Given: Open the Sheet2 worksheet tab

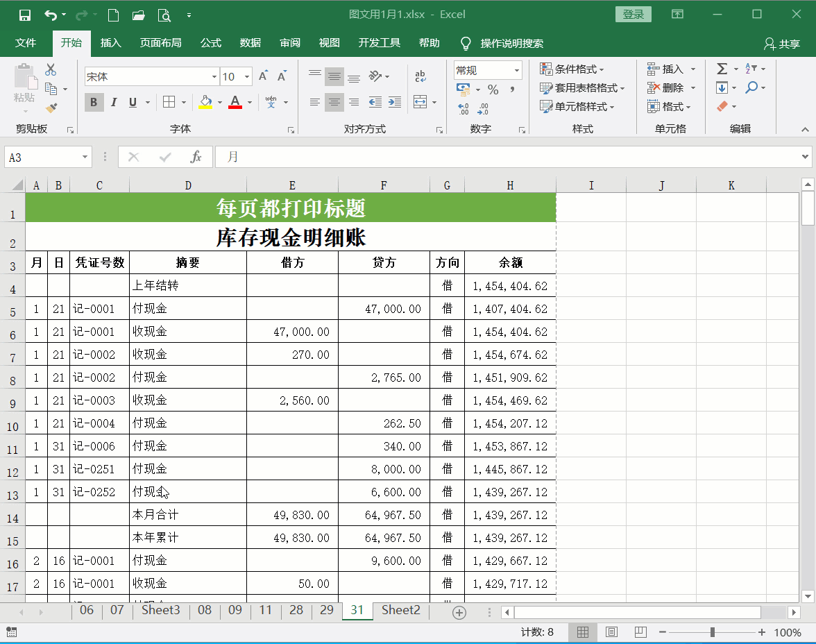Looking at the screenshot, I should (x=400, y=611).
